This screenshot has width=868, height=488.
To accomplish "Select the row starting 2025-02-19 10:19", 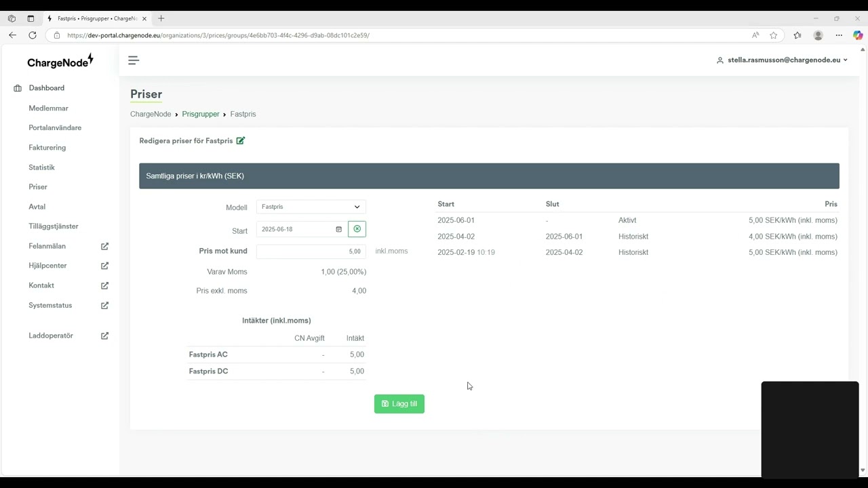I will point(637,252).
